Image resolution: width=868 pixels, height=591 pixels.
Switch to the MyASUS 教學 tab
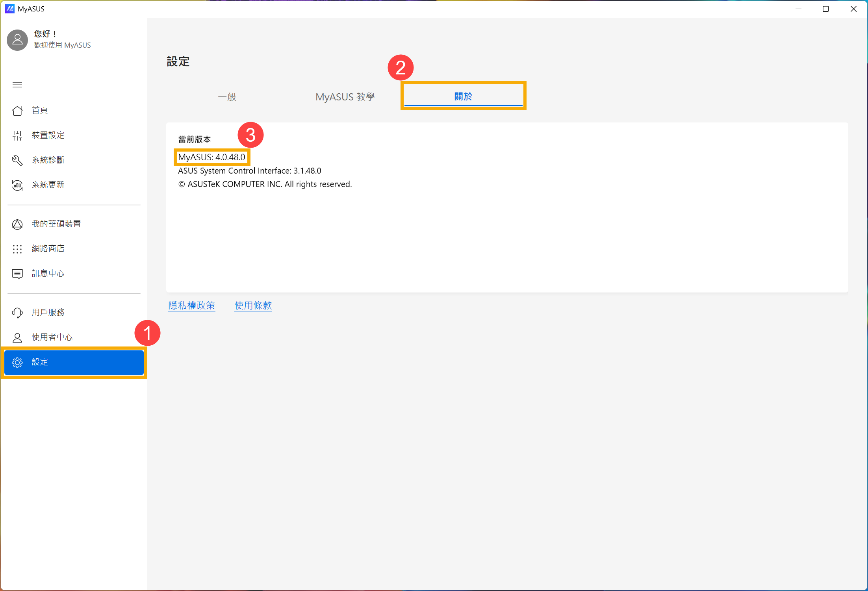(x=345, y=97)
